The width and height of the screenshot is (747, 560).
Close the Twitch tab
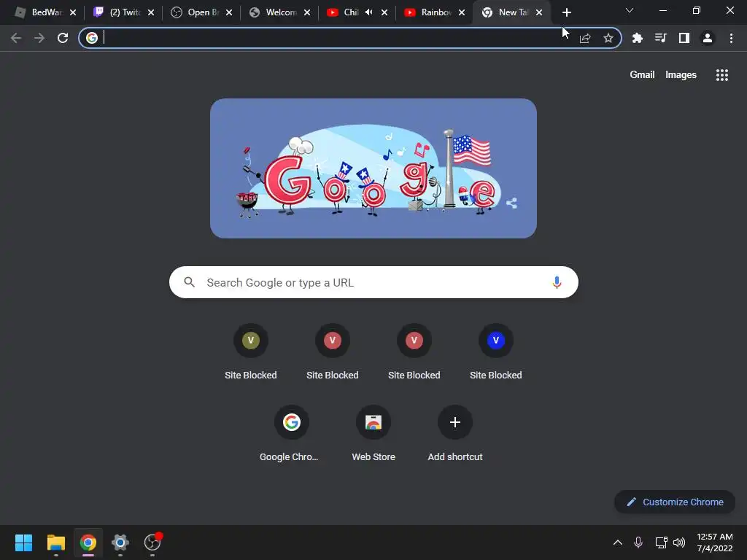tap(151, 12)
